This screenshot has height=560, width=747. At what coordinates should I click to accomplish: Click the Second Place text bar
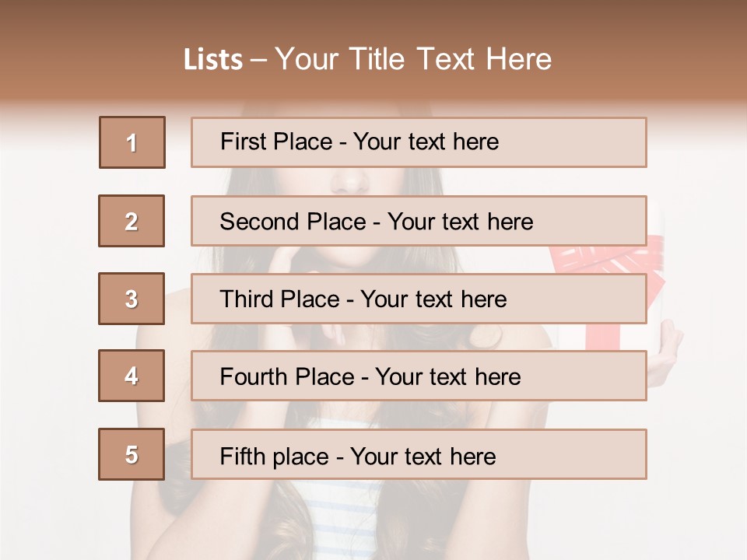pos(419,221)
